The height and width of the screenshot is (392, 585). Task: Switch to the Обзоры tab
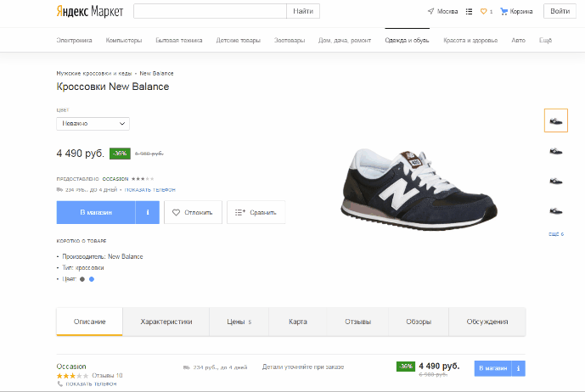click(419, 322)
